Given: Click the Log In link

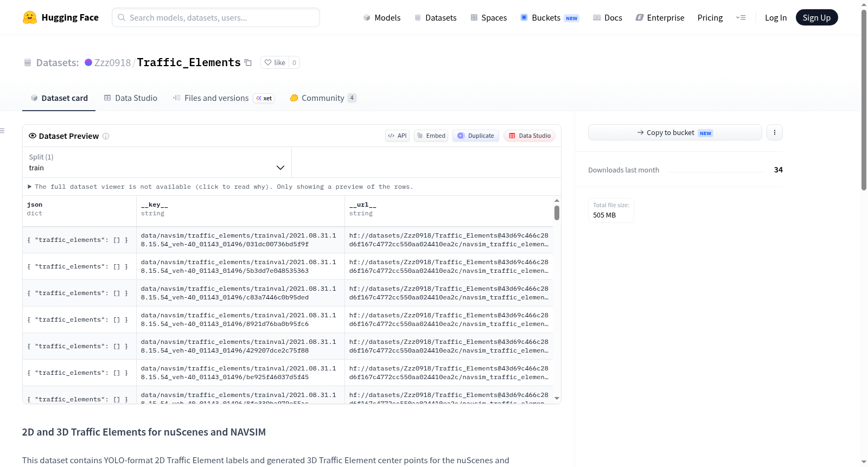Looking at the screenshot, I should point(776,18).
